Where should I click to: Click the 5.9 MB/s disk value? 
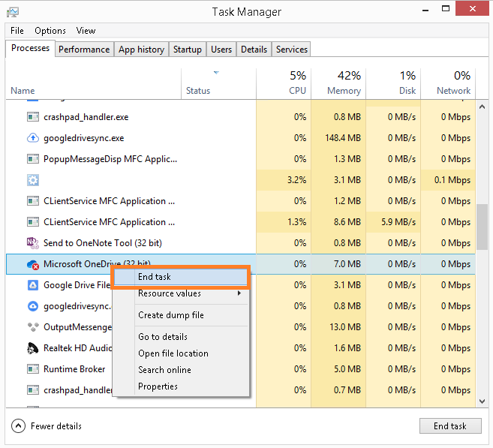tap(398, 222)
